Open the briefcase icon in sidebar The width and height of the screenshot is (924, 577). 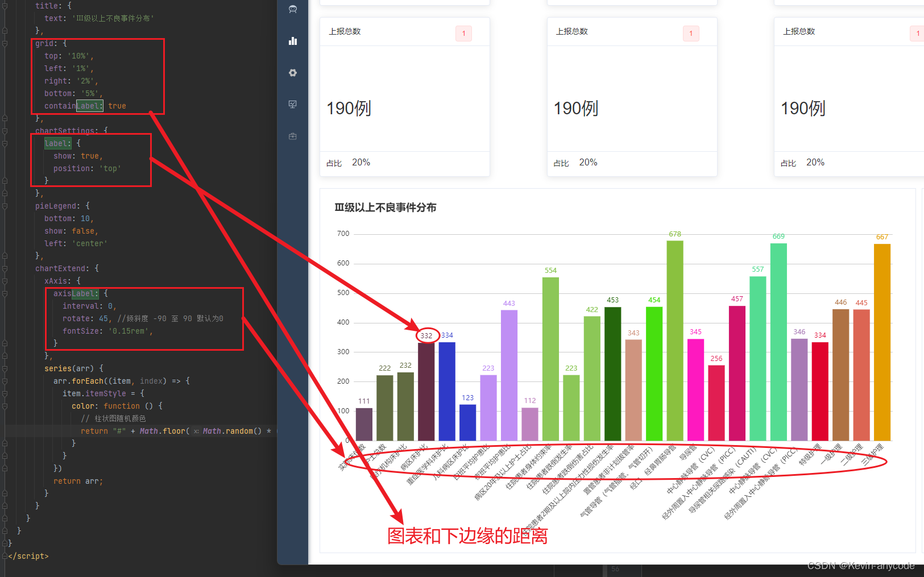click(x=293, y=136)
